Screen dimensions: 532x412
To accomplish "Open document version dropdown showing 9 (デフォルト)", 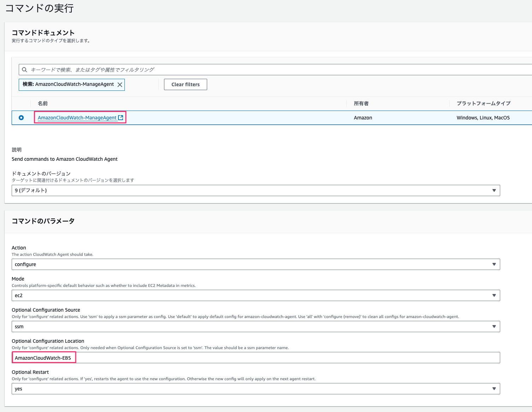I will (x=256, y=190).
